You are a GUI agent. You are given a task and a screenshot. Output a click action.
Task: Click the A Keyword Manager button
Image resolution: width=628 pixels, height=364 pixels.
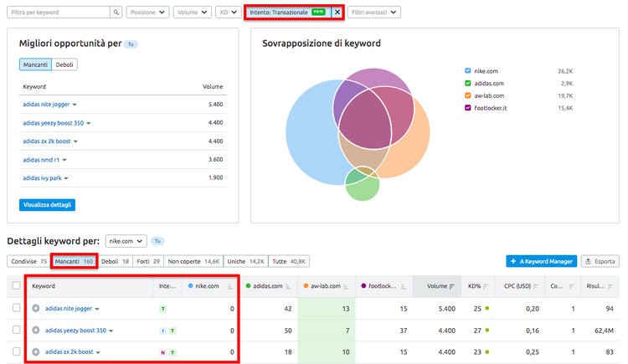coord(542,261)
